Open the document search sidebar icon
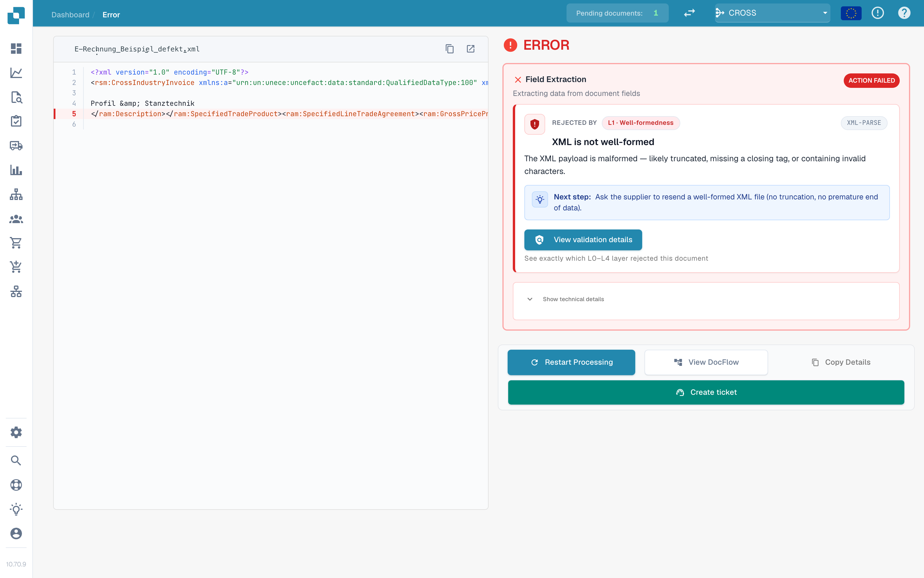Image resolution: width=924 pixels, height=578 pixels. tap(16, 97)
